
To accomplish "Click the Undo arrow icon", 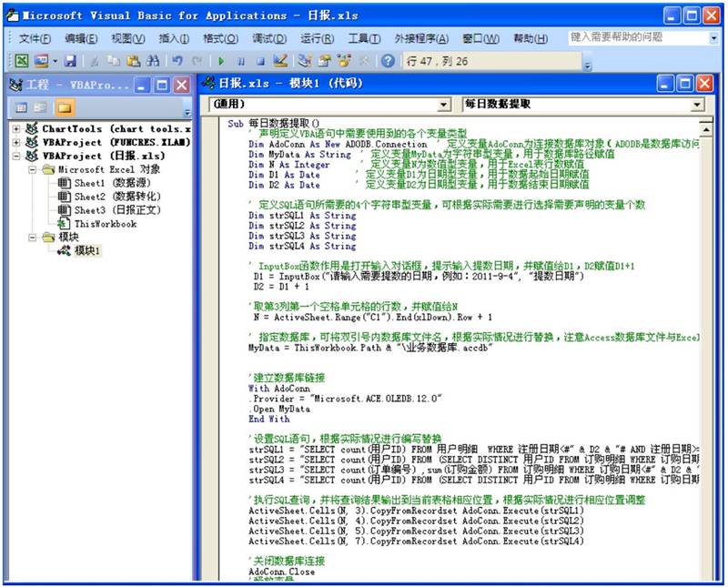I will click(x=176, y=61).
